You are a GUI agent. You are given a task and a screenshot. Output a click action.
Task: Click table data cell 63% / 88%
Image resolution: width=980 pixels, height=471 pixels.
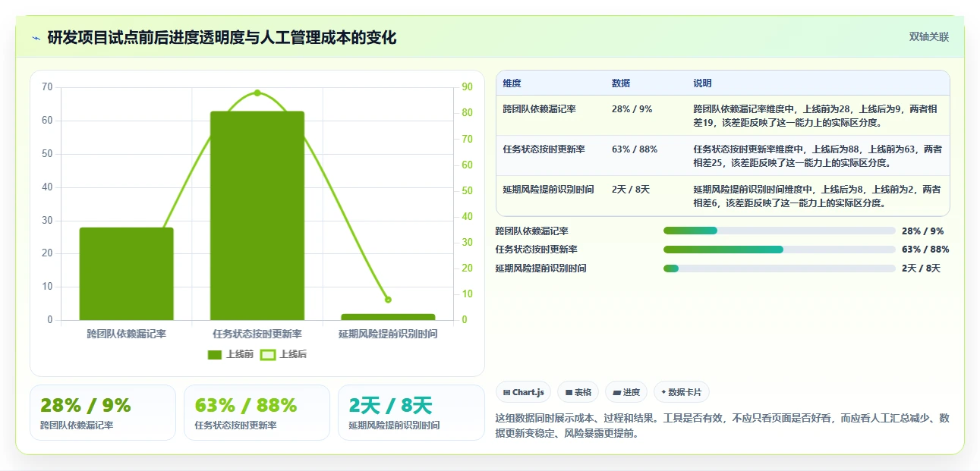635,149
